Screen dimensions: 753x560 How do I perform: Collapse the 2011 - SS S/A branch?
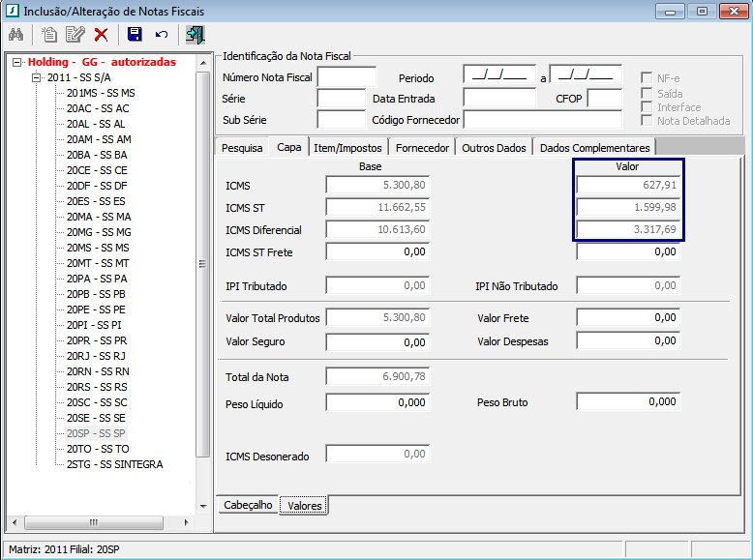(x=37, y=77)
